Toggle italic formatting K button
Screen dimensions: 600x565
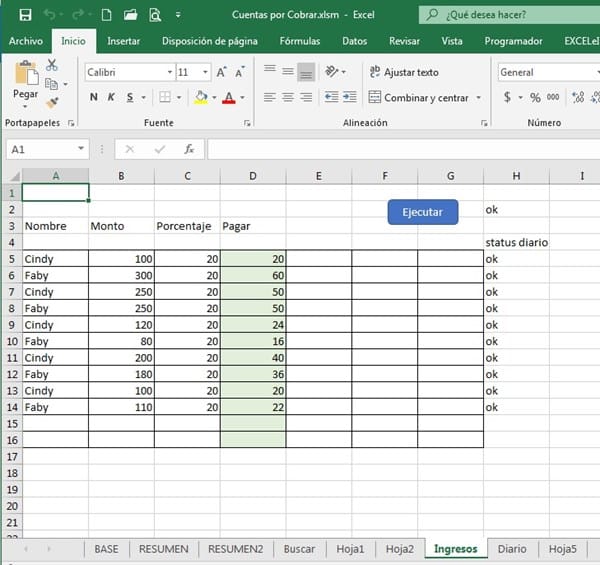(x=112, y=97)
